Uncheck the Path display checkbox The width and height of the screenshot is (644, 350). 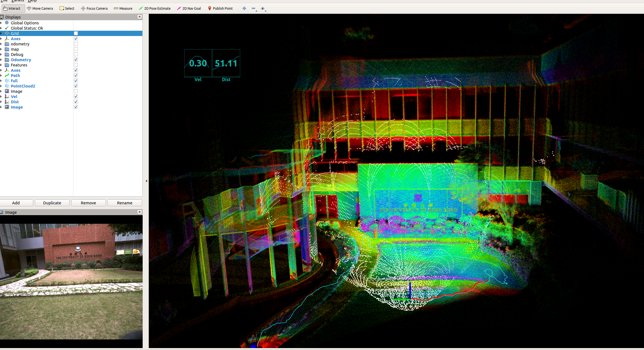[76, 76]
